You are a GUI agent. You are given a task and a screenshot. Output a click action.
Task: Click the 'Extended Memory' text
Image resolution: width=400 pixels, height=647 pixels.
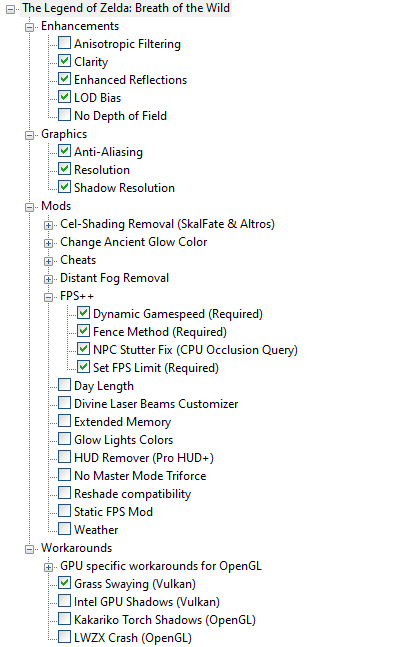(x=123, y=422)
